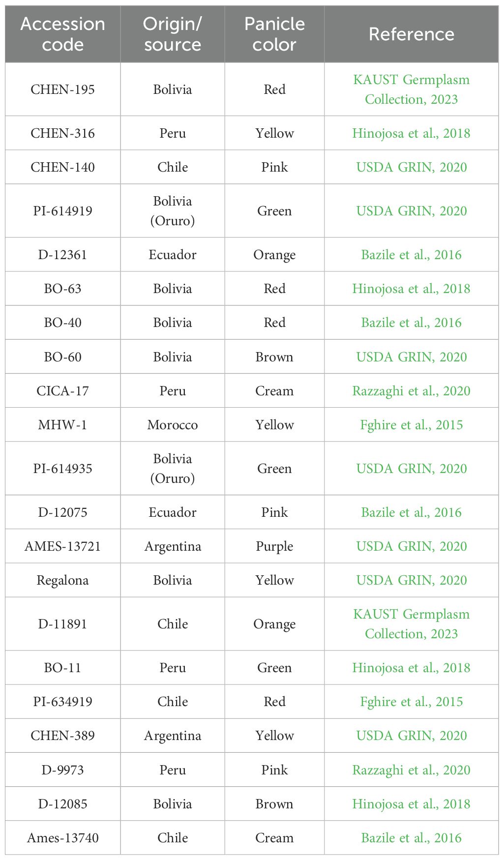This screenshot has width=504, height=860.
Task: Open USDA GRIN reference for AMES-13721
Action: coord(411,546)
